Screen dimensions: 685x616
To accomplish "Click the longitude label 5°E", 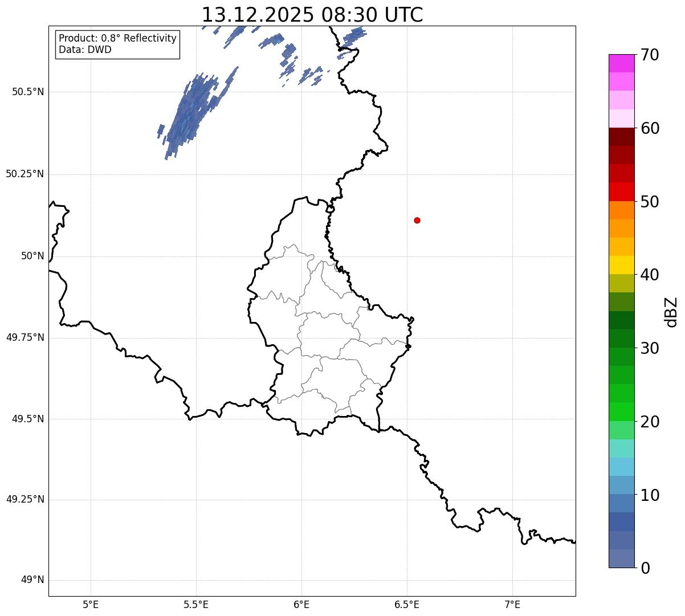I will [x=91, y=604].
